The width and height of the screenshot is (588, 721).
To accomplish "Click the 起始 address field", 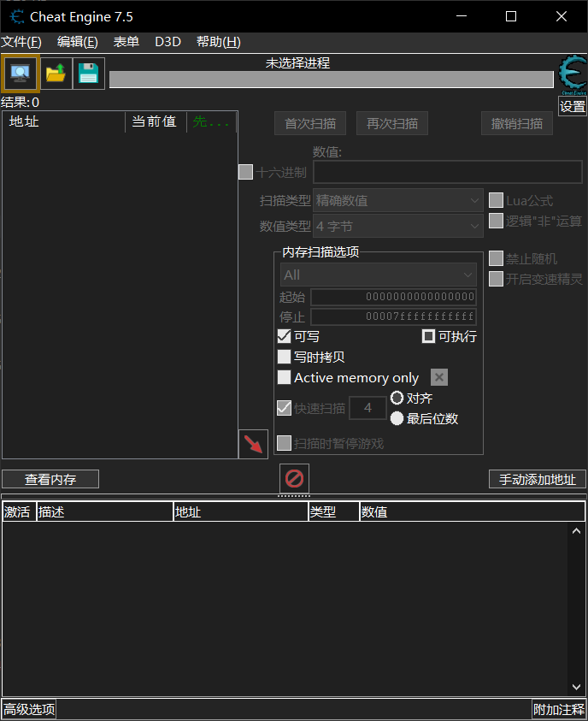I will 394,297.
